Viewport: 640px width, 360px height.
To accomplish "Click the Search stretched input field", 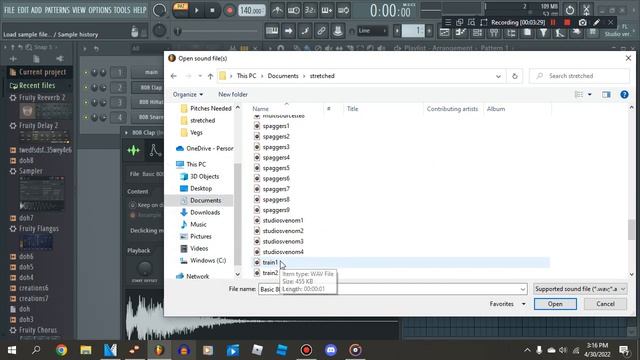I will pyautogui.click(x=580, y=76).
